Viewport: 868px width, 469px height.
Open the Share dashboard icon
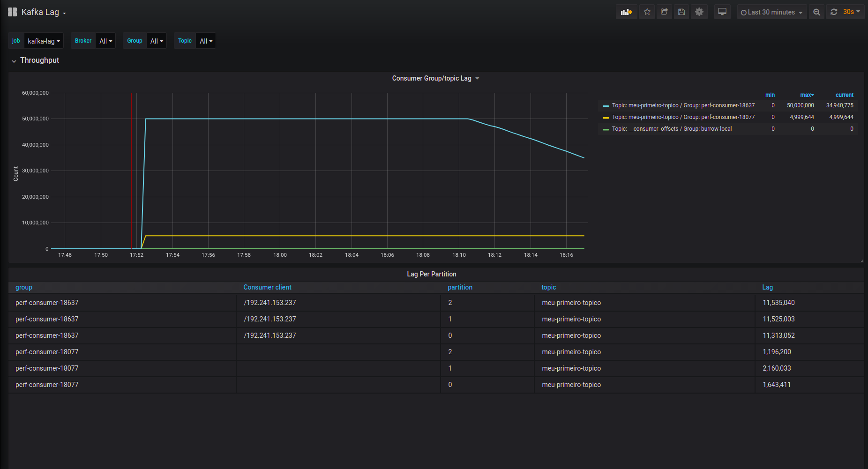click(664, 12)
